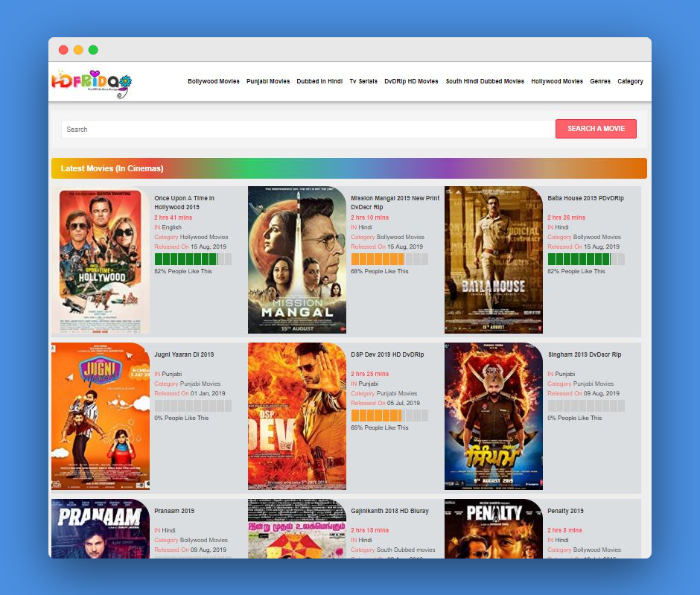700x595 pixels.
Task: Open the Punjabi Movies menu
Action: point(268,81)
